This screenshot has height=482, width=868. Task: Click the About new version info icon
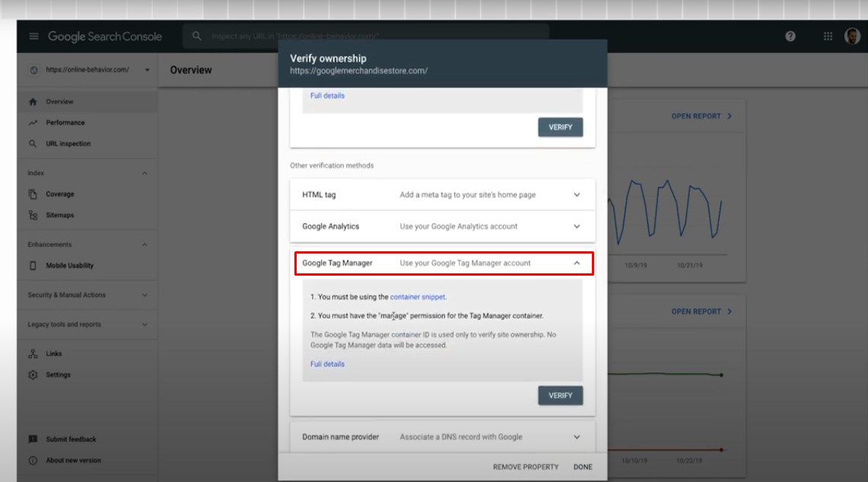coord(33,461)
